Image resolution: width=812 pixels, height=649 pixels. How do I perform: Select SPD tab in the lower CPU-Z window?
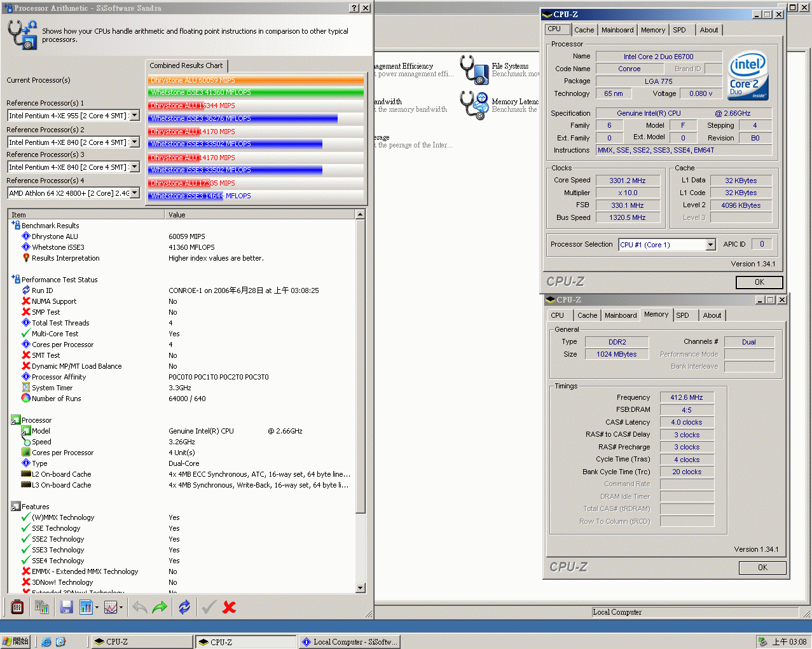pos(682,315)
